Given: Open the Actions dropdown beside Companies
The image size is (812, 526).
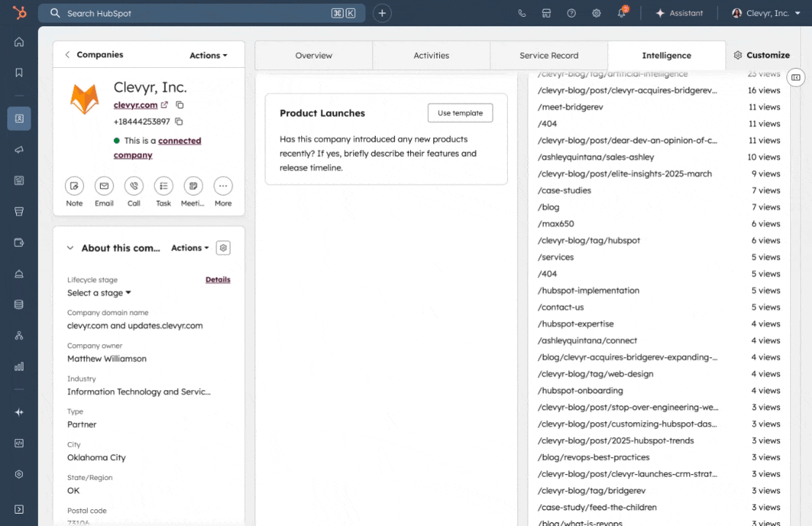Looking at the screenshot, I should pos(208,56).
